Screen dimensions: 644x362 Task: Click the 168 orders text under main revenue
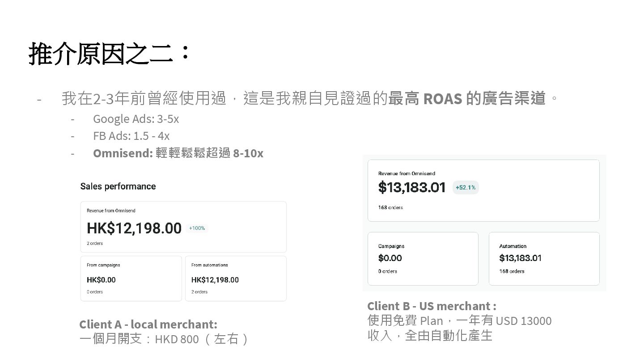pyautogui.click(x=390, y=207)
